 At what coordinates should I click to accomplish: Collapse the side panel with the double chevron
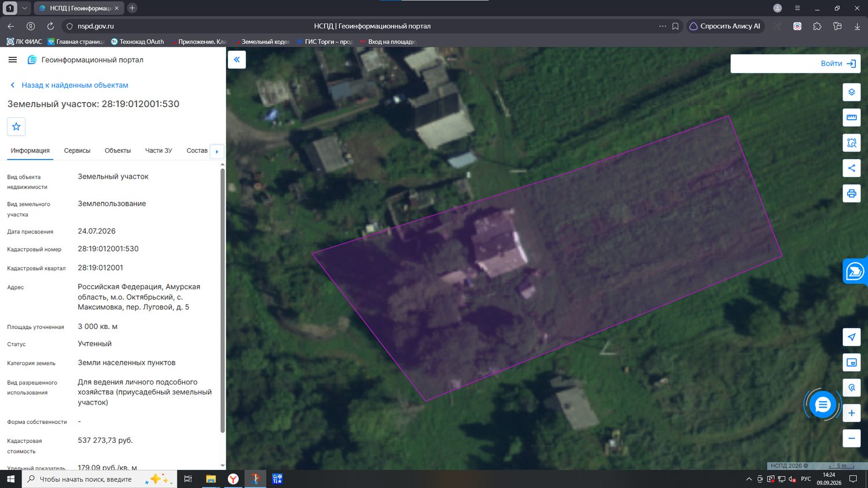tap(237, 60)
